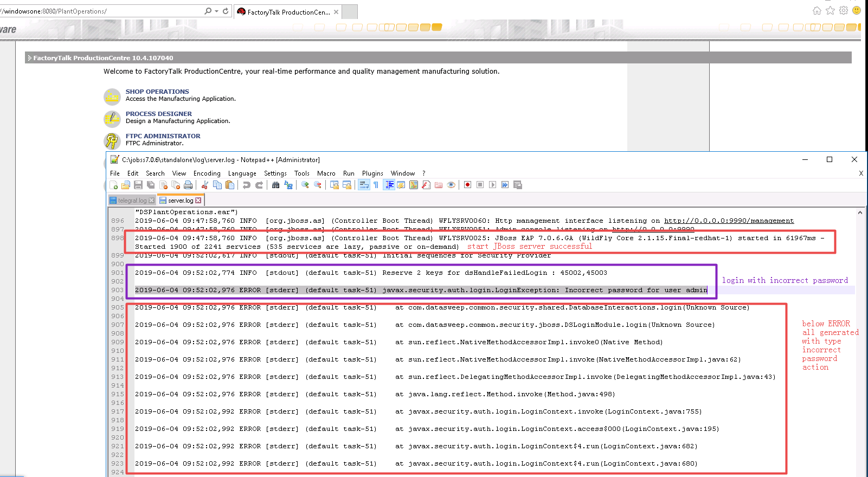Toggle synchronize horizontal scrolling icon

347,185
